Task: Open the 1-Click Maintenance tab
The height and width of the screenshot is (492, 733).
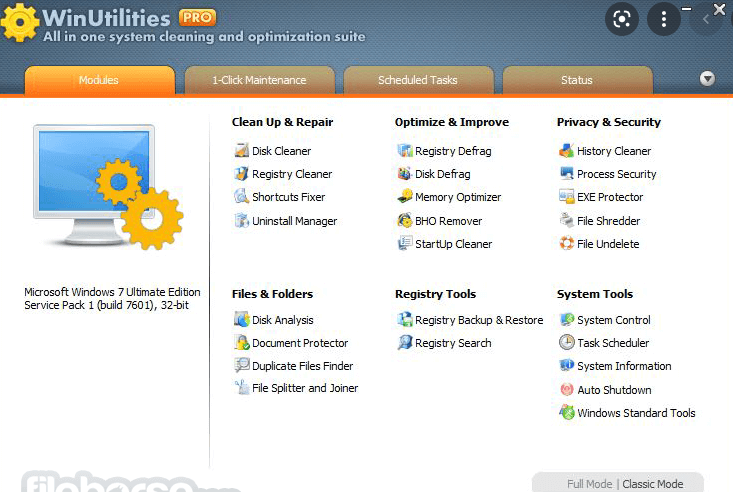Action: click(x=259, y=80)
